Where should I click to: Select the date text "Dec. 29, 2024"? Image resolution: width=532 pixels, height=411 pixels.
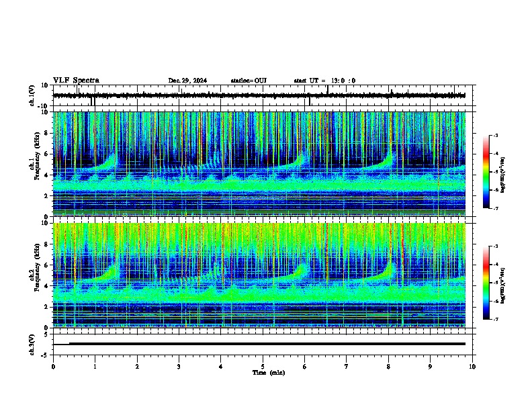pyautogui.click(x=187, y=81)
